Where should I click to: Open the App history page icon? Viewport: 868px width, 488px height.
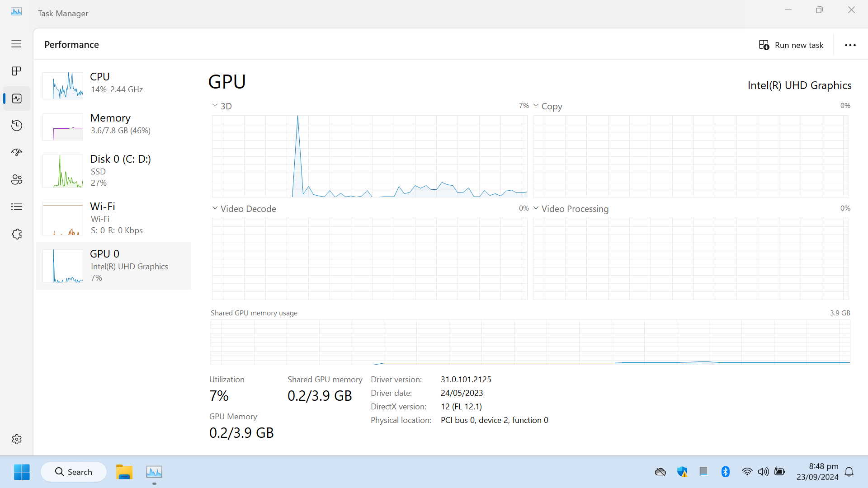[x=17, y=126]
